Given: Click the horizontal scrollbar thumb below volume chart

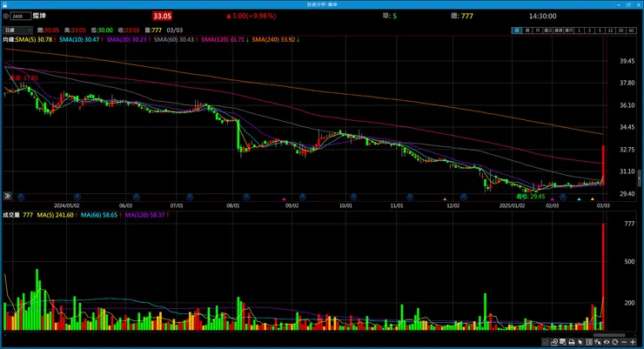Looking at the screenshot, I should click(x=609, y=335).
